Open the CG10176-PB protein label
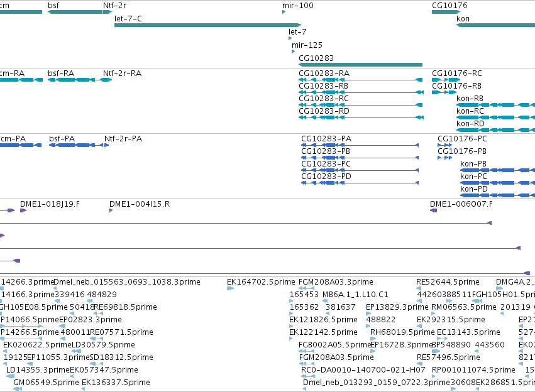 click(x=462, y=151)
